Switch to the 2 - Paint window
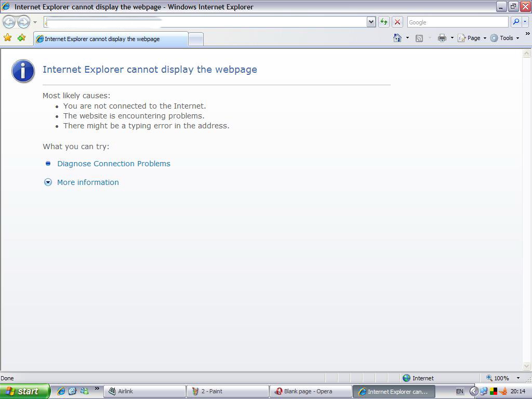The width and height of the screenshot is (532, 399). coord(228,391)
